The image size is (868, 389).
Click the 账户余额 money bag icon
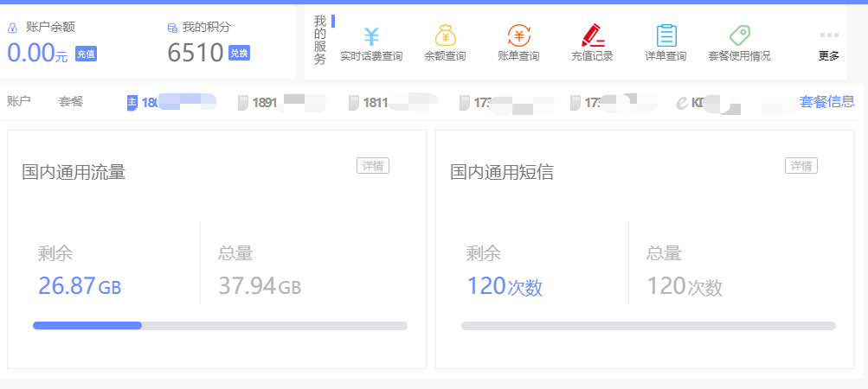point(12,28)
